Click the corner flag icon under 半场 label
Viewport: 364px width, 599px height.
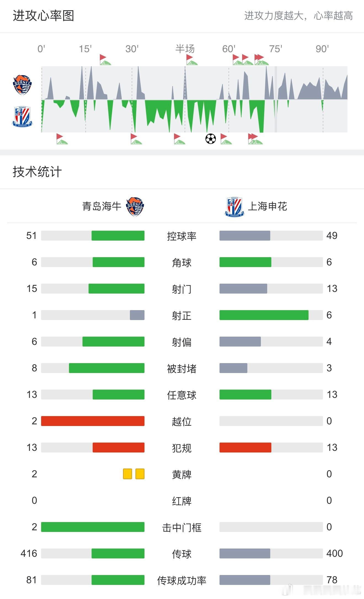coord(192,60)
